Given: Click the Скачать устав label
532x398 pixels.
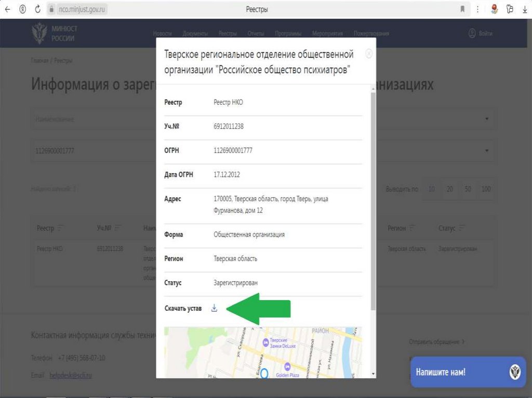Looking at the screenshot, I should (x=183, y=308).
